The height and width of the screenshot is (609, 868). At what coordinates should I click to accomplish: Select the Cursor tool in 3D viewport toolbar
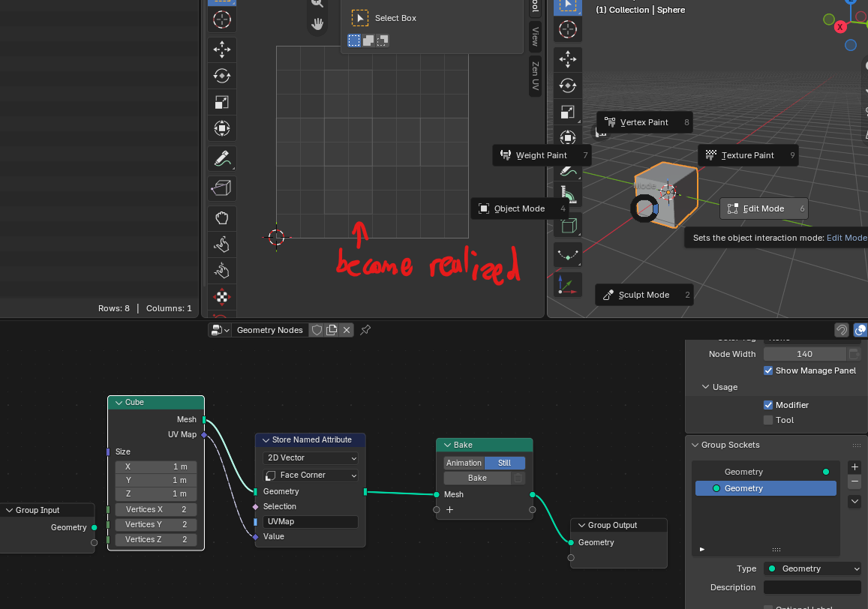[x=568, y=29]
